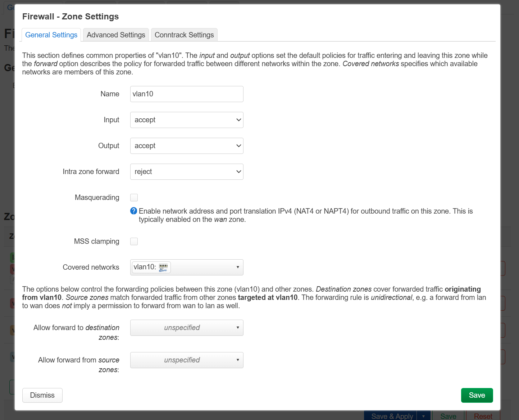This screenshot has height=420, width=519.
Task: Open the Input policy dropdown
Action: 187,120
